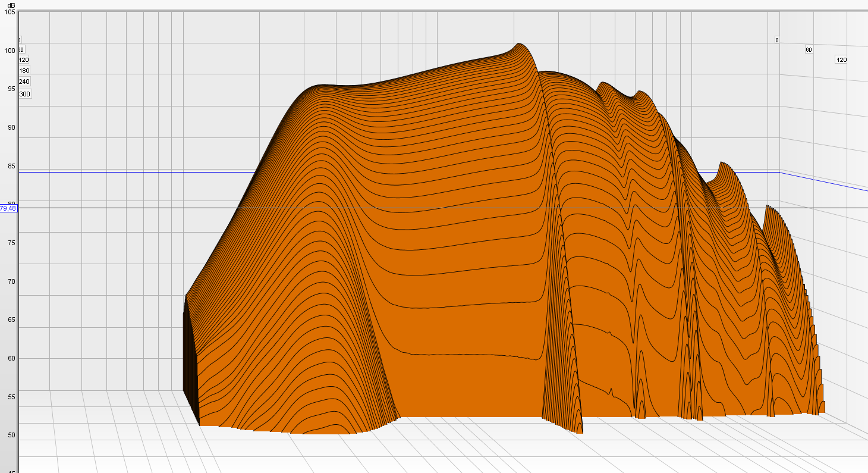Click the 95 dB axis value
Screen dimensions: 868x473
(x=11, y=89)
